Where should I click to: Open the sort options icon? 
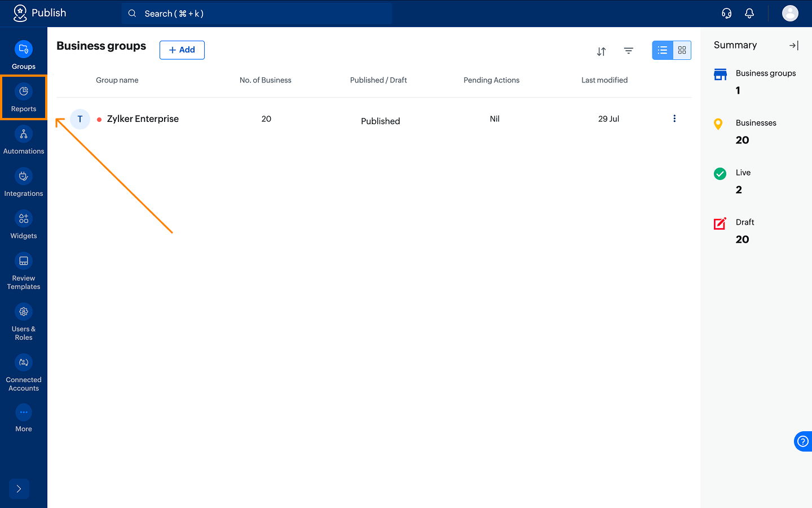(x=602, y=51)
